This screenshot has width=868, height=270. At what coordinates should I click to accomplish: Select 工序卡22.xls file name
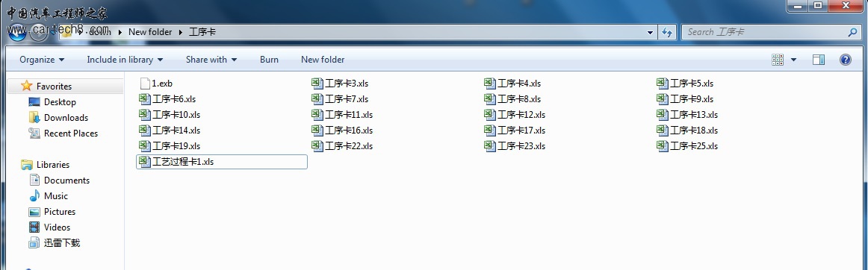(349, 146)
